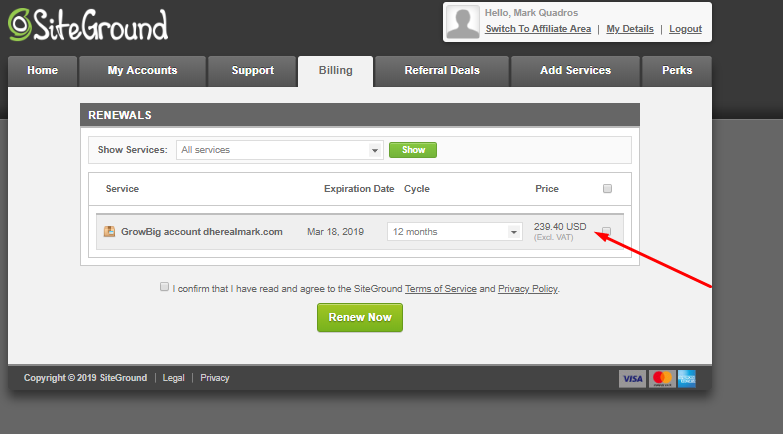
Task: Open the Perks tab
Action: click(677, 71)
